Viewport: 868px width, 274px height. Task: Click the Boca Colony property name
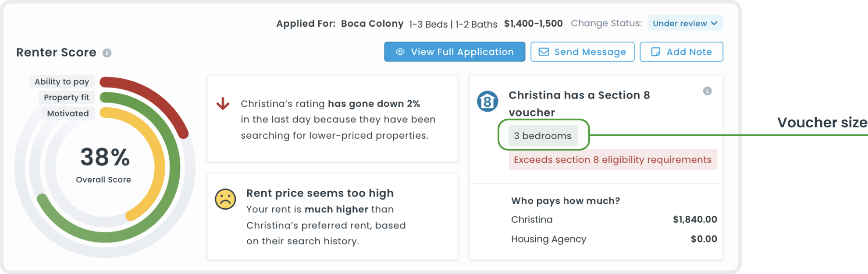point(372,24)
